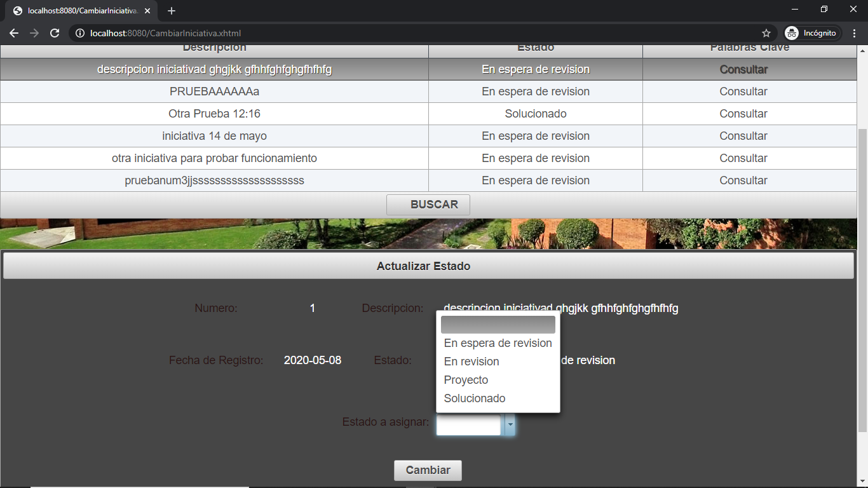Open Consultar for Otra Prueba 12:16
Viewport: 868px width, 488px height.
click(743, 114)
